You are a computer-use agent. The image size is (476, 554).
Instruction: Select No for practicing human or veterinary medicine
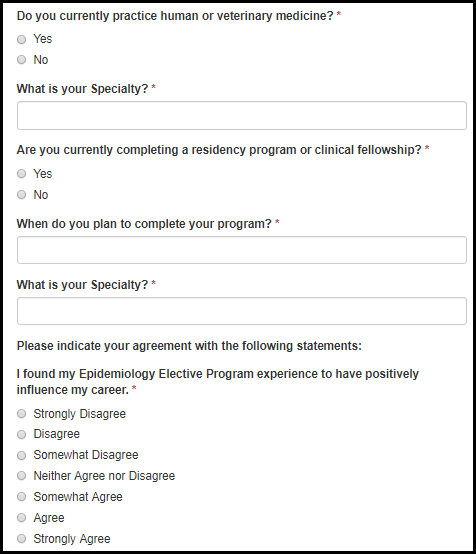pos(22,59)
